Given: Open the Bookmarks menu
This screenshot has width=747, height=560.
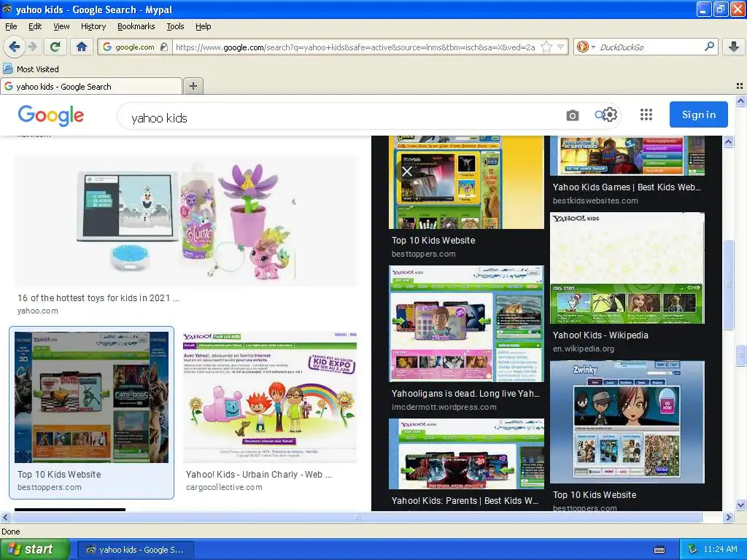Looking at the screenshot, I should (x=136, y=26).
